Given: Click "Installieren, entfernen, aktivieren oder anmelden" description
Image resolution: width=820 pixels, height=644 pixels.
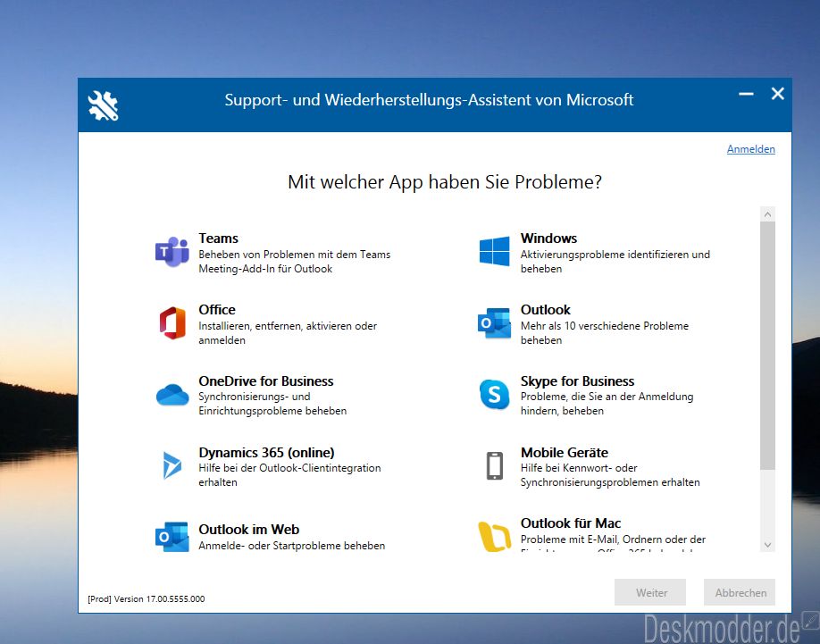Looking at the screenshot, I should 288,333.
